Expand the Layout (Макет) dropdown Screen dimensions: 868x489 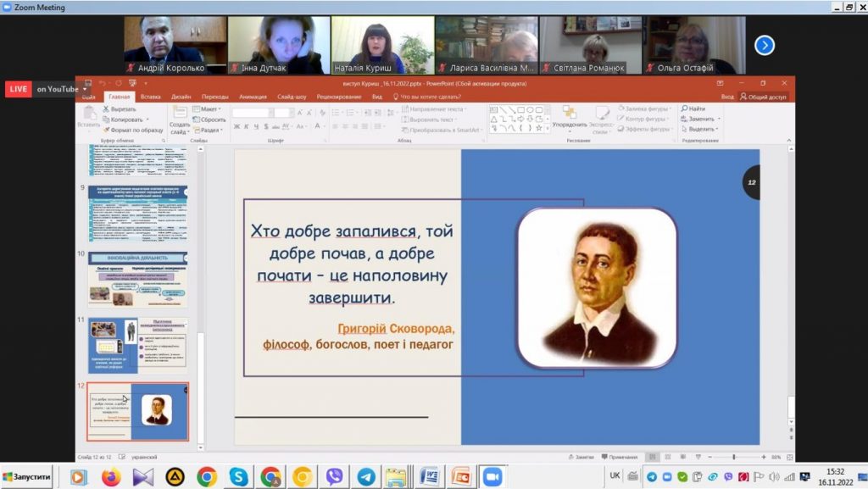tap(209, 109)
